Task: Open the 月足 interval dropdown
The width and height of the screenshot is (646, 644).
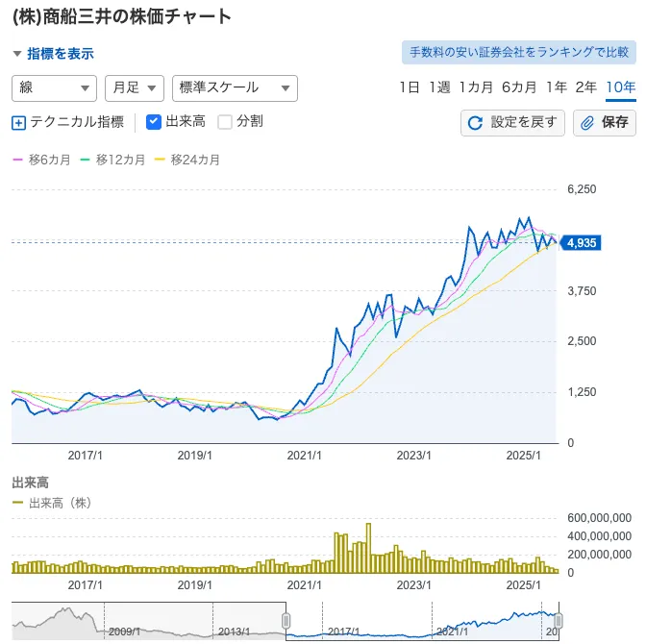Action: [x=135, y=88]
